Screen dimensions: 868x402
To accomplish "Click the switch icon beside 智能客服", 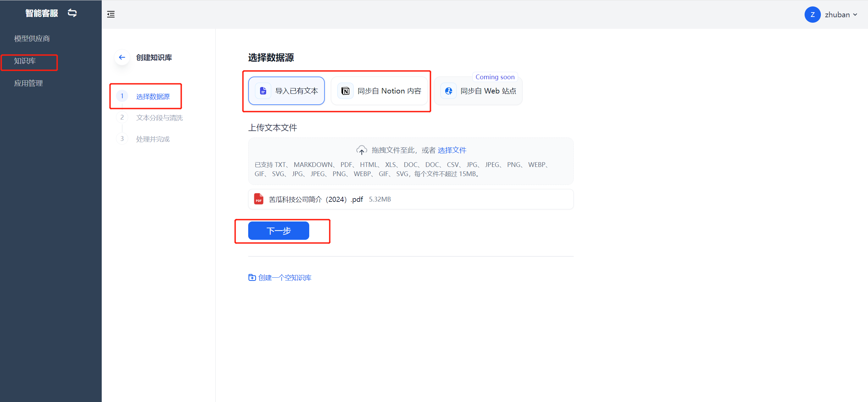I will pyautogui.click(x=72, y=13).
